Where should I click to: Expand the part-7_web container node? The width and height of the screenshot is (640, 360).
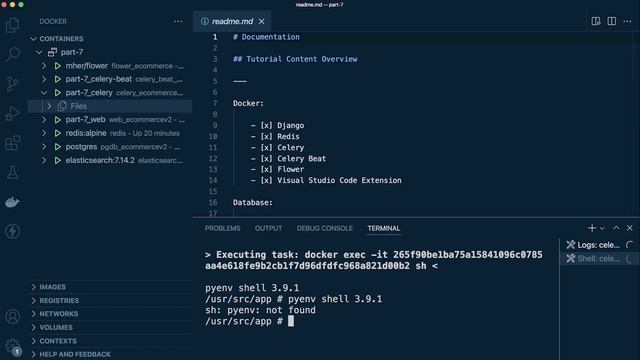pos(44,120)
